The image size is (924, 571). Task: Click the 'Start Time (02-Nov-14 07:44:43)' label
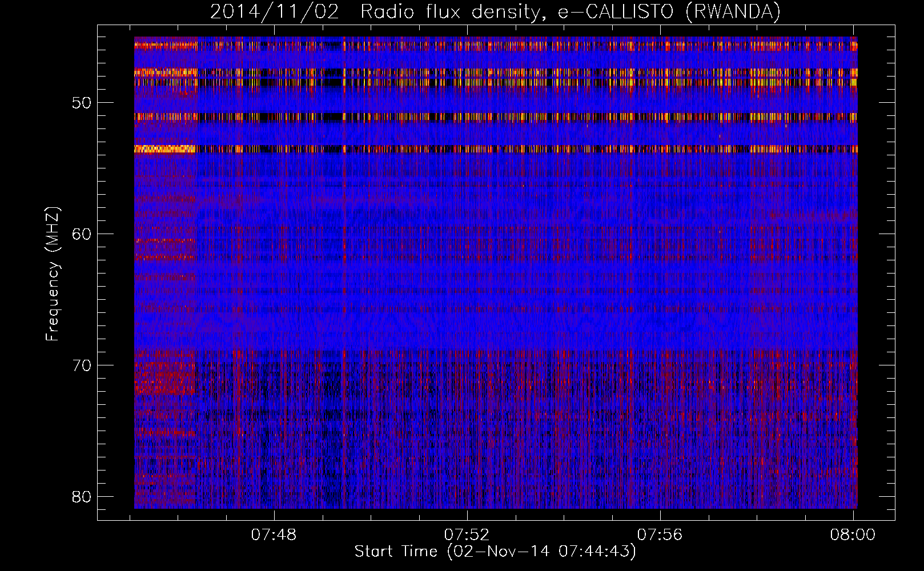coord(495,552)
